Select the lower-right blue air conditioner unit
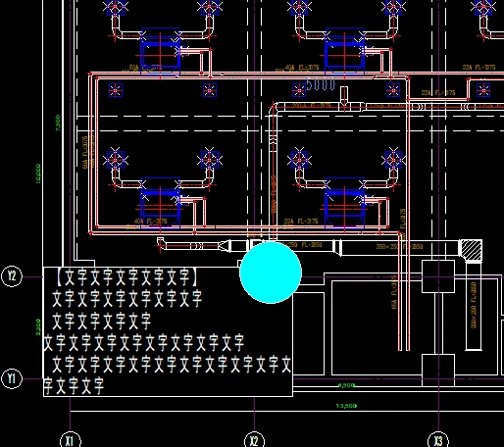The image size is (504, 447). coord(344,202)
